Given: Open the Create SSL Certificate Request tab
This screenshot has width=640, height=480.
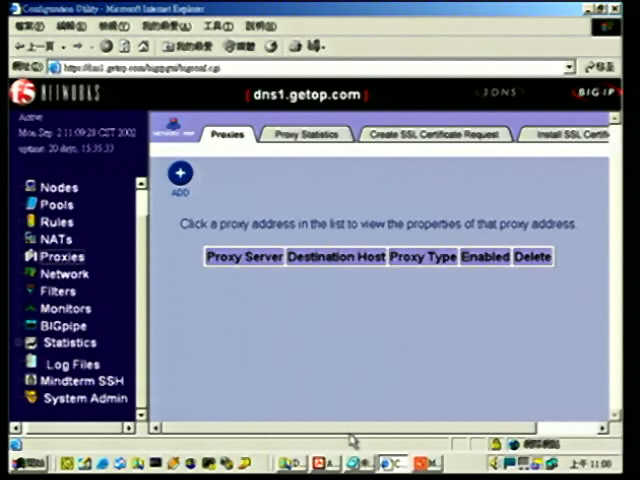Looking at the screenshot, I should (434, 134).
